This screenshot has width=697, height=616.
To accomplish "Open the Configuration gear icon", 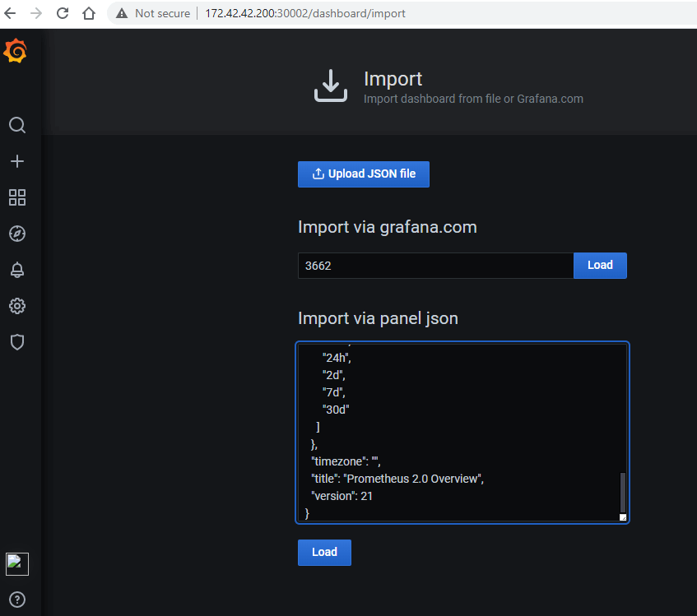I will coord(17,306).
